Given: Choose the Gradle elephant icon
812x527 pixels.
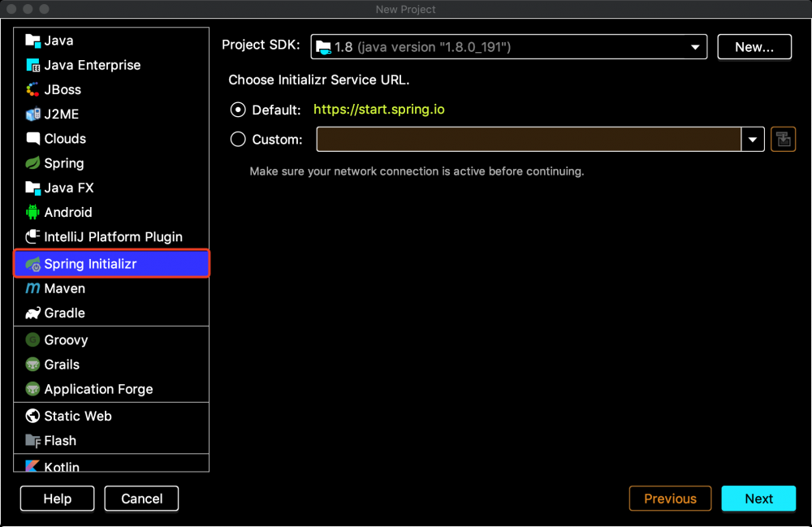Looking at the screenshot, I should tap(32, 313).
